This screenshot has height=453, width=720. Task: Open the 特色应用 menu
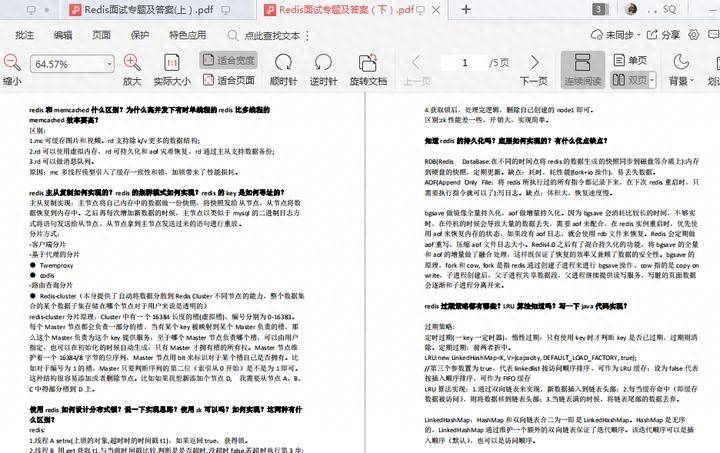pos(187,35)
